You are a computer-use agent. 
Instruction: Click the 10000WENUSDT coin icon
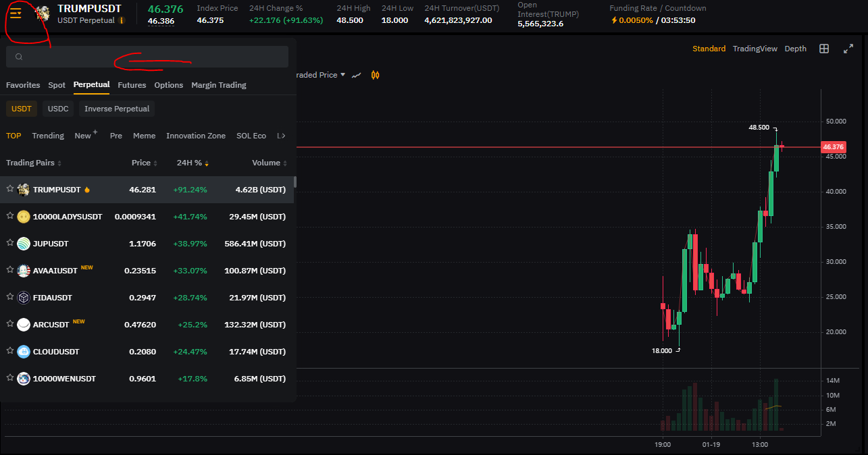[24, 379]
